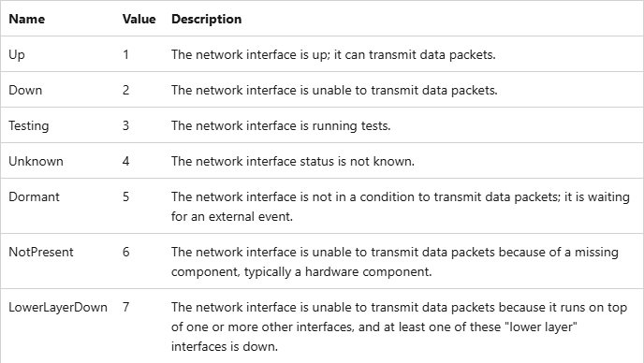Viewport: 644px width, 363px height.
Task: Click the Value column header
Action: (139, 19)
